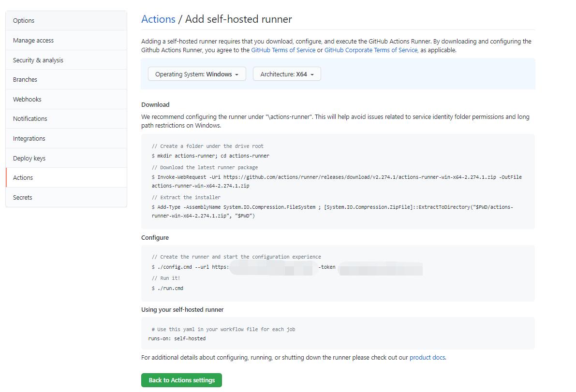The width and height of the screenshot is (576, 392).
Task: Select Actions in the sidebar menu
Action: (66, 178)
